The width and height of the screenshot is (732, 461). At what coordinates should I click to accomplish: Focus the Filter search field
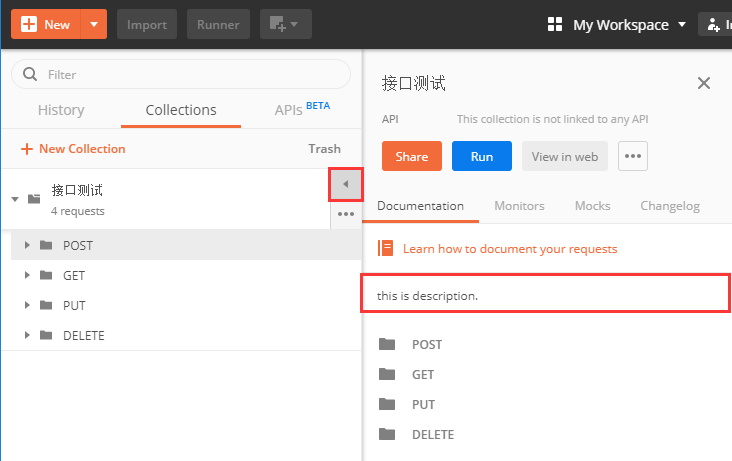[x=181, y=74]
